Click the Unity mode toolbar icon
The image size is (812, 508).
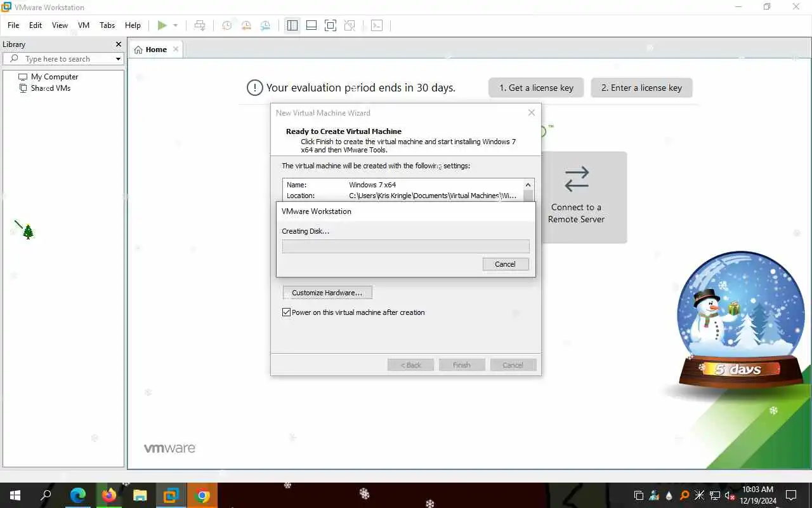(x=350, y=25)
